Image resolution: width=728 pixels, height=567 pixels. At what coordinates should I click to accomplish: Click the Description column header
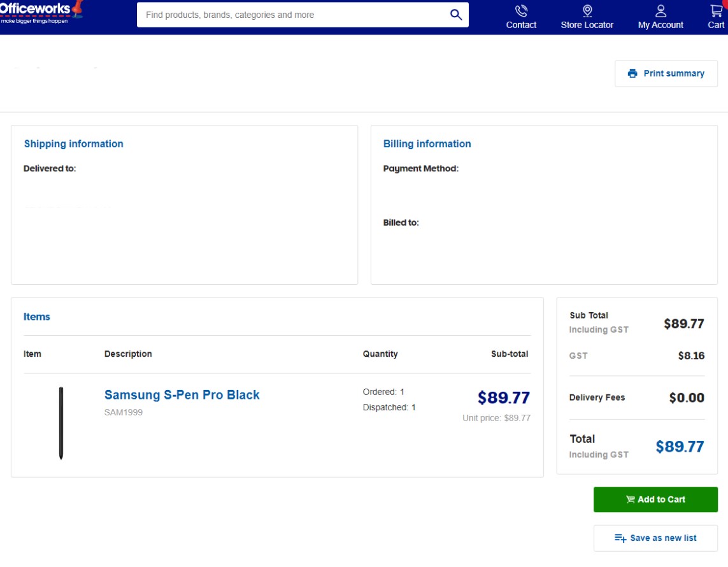click(127, 354)
